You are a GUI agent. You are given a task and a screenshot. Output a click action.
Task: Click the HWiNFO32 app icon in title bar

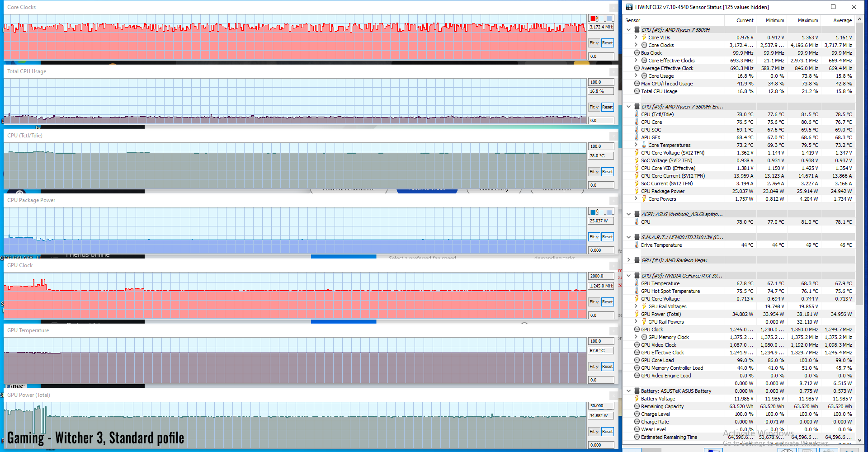(629, 7)
